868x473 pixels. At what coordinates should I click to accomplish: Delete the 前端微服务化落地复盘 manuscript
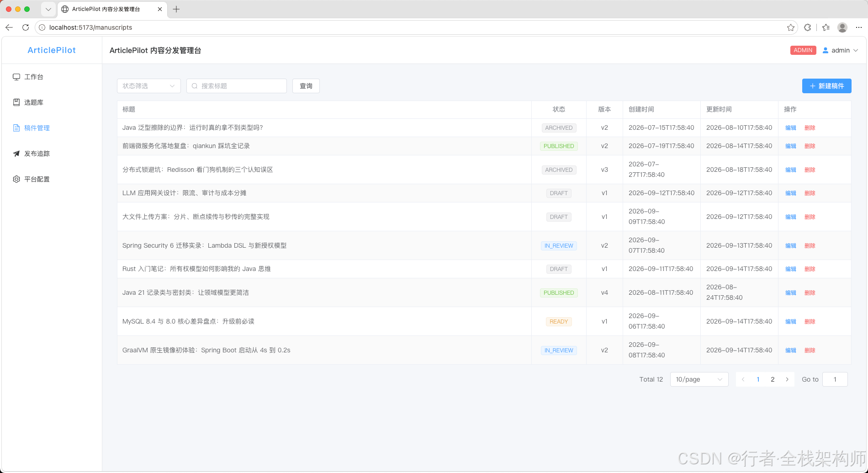tap(810, 146)
